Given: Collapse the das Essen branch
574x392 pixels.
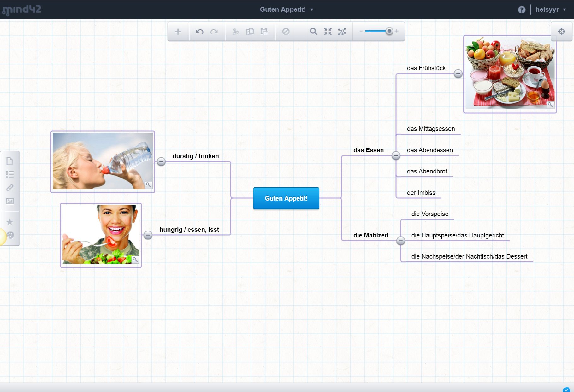Looking at the screenshot, I should tap(396, 155).
